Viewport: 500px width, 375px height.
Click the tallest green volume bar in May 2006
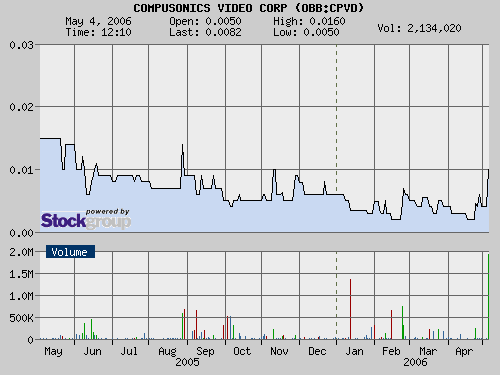point(488,297)
